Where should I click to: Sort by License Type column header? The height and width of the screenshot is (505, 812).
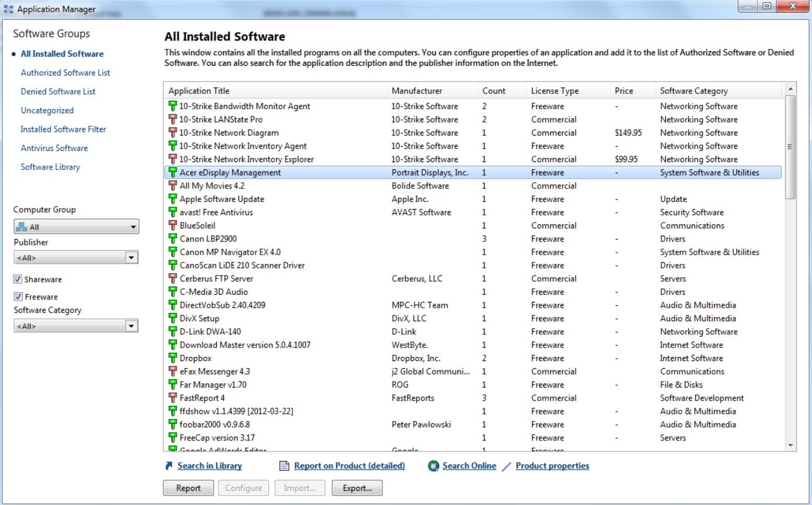coord(568,91)
